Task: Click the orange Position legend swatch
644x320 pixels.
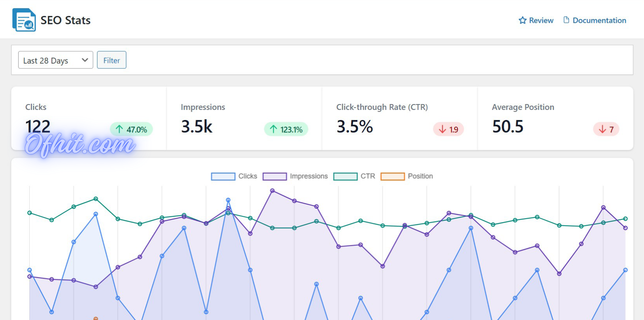Action: (x=392, y=176)
